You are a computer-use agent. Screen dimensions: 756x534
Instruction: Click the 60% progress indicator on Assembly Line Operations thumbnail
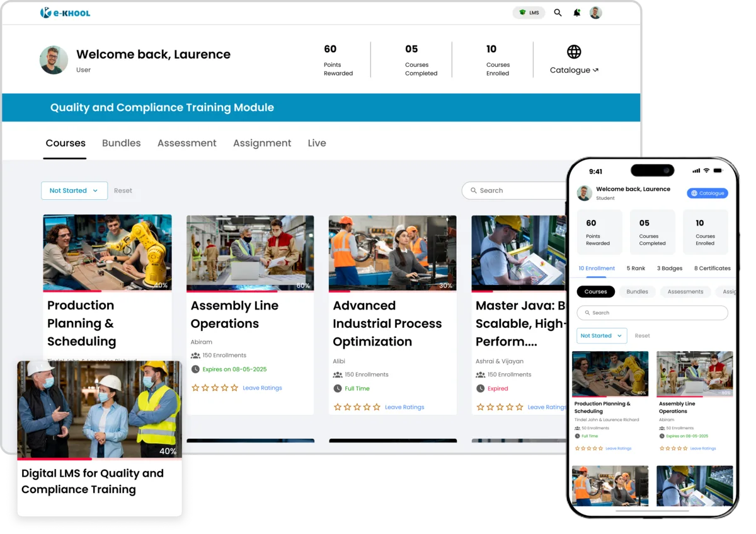click(303, 285)
